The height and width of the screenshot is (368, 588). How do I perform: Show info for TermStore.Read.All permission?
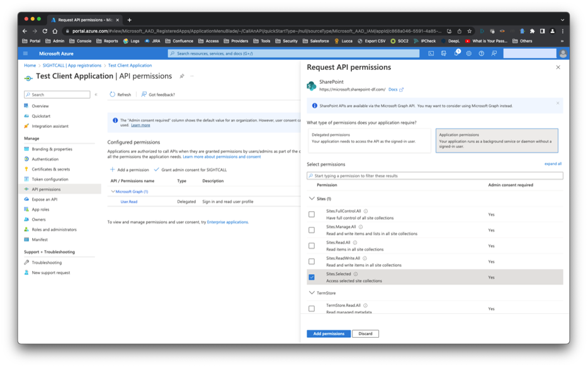365,306
